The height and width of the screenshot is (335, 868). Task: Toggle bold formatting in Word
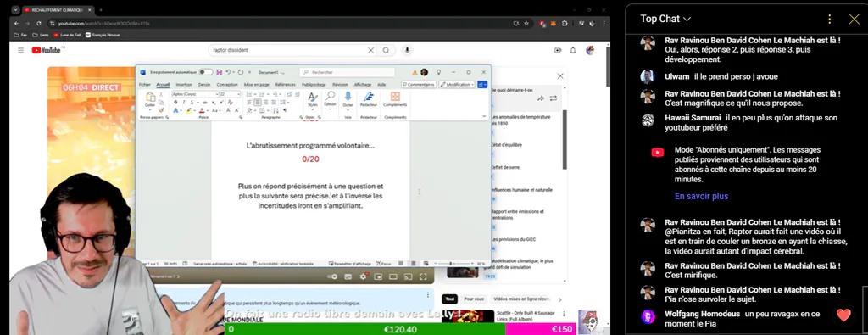pyautogui.click(x=175, y=103)
